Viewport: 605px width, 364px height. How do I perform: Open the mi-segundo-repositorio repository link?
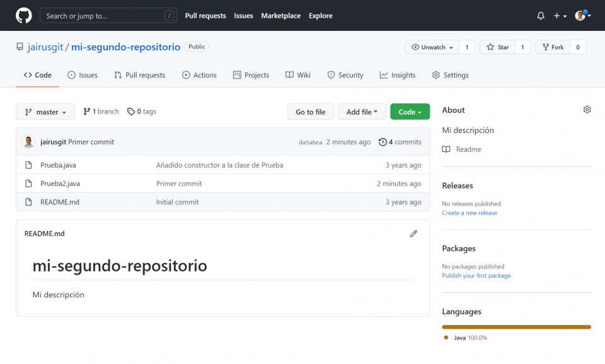[x=126, y=47]
